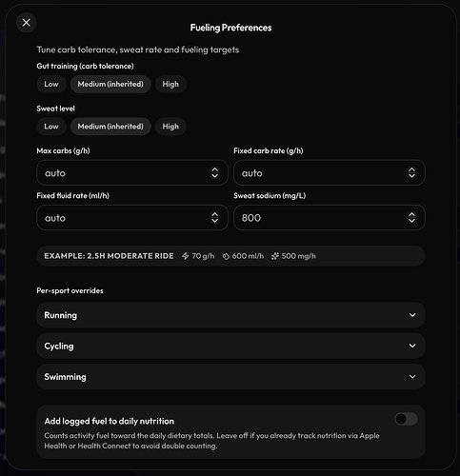Focus the Max carbs input field
The width and height of the screenshot is (460, 476).
click(x=132, y=173)
